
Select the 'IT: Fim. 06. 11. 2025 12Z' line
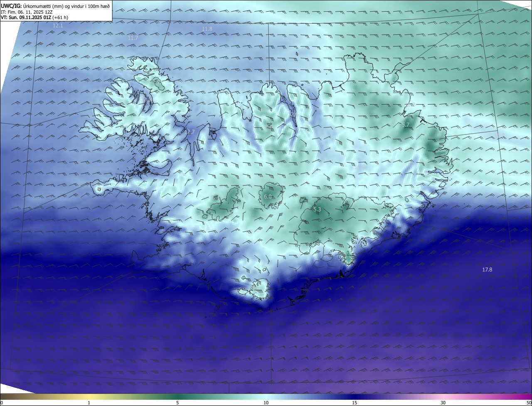click(x=27, y=12)
